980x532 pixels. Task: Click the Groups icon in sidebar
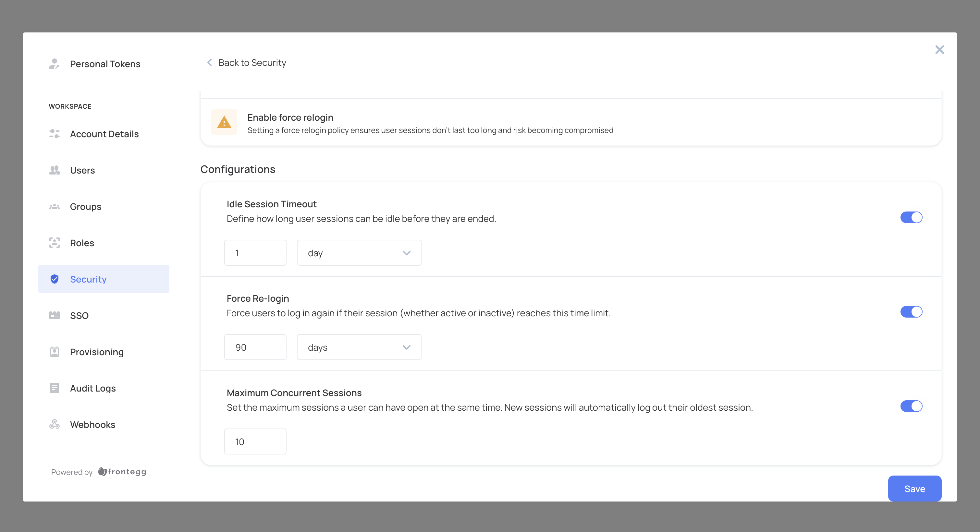click(x=54, y=207)
